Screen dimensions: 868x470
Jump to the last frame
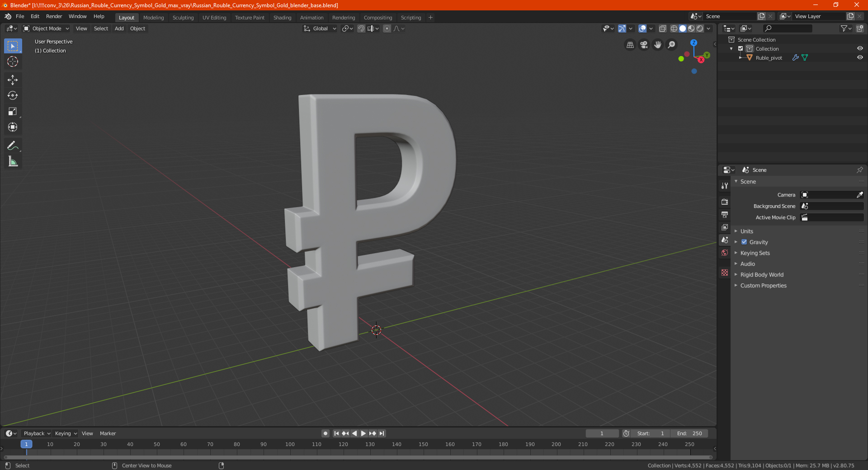pos(382,433)
